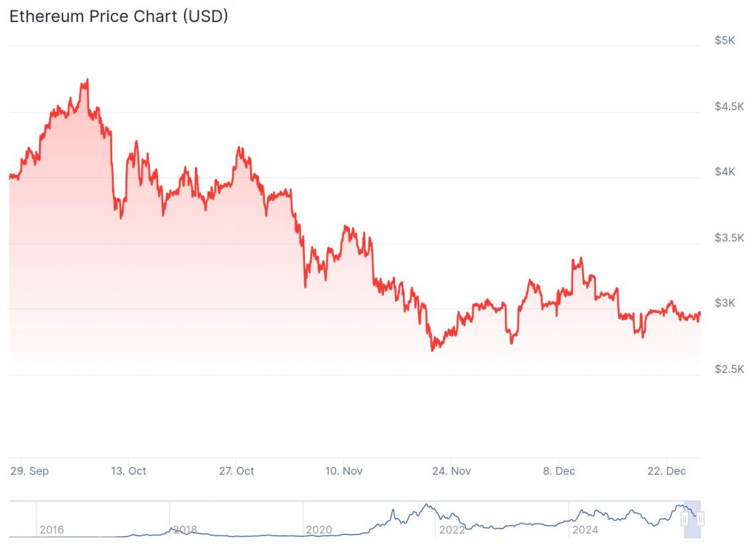Click the $2.5K price axis label
Image resolution: width=756 pixels, height=551 pixels.
729,369
